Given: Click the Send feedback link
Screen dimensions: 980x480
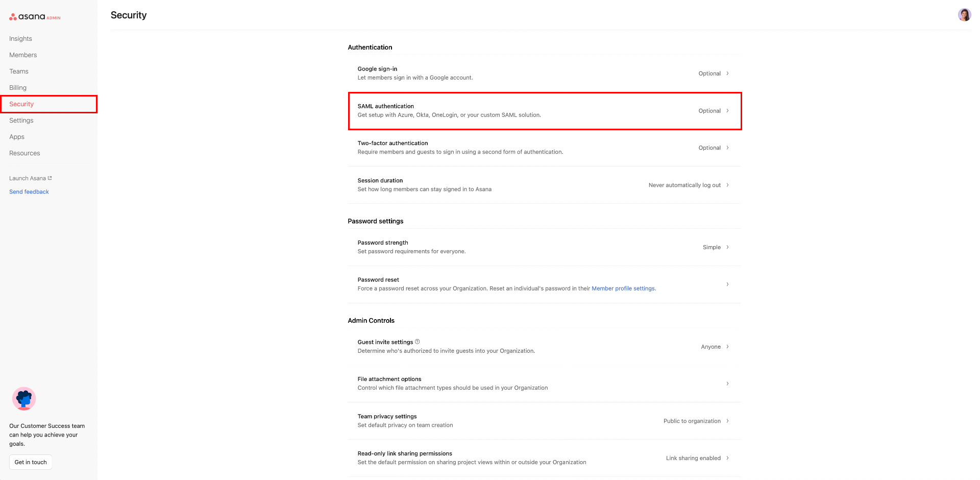Looking at the screenshot, I should coord(29,192).
